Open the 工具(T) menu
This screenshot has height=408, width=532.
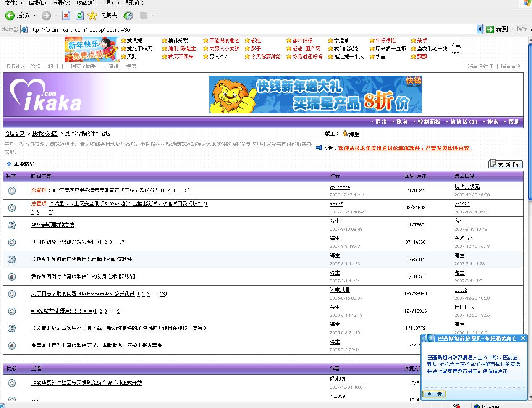pos(110,3)
